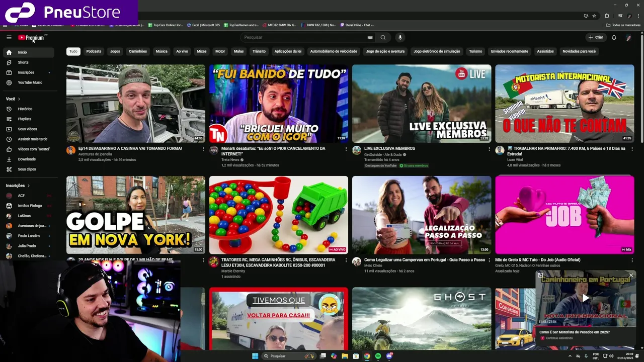This screenshot has height=362, width=644.
Task: Click the Windows Start button
Action: coord(255,356)
